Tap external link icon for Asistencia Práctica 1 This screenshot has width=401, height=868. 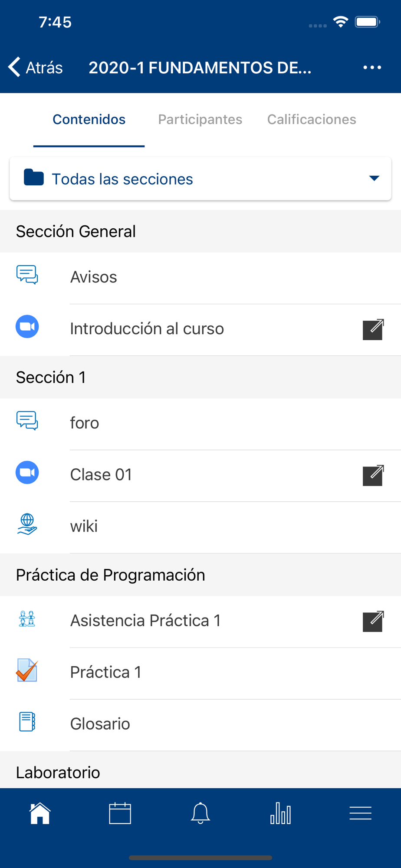(373, 621)
